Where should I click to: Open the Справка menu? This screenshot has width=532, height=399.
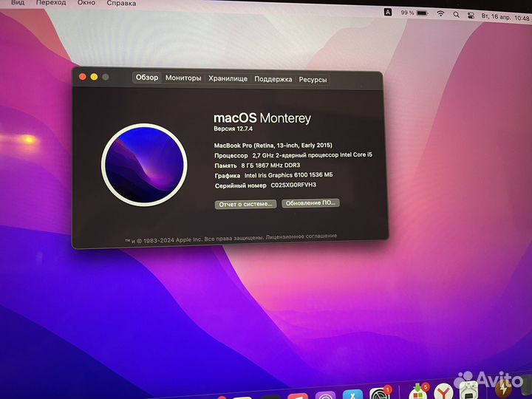coord(121,3)
